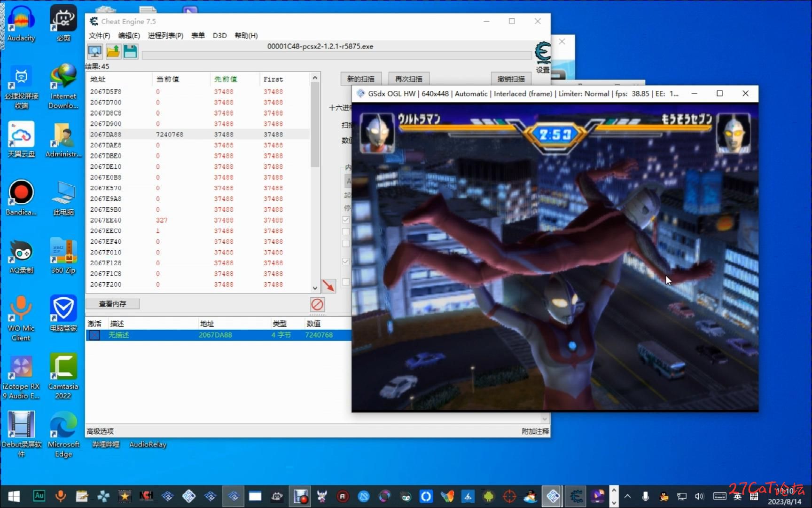The width and height of the screenshot is (812, 508).
Task: Open Windows Start menu
Action: [14, 496]
